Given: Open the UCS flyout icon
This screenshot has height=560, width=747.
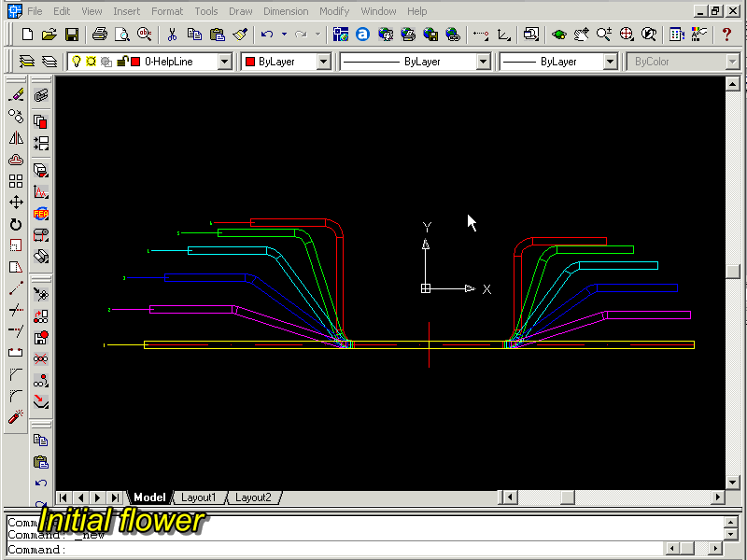Looking at the screenshot, I should (x=503, y=35).
